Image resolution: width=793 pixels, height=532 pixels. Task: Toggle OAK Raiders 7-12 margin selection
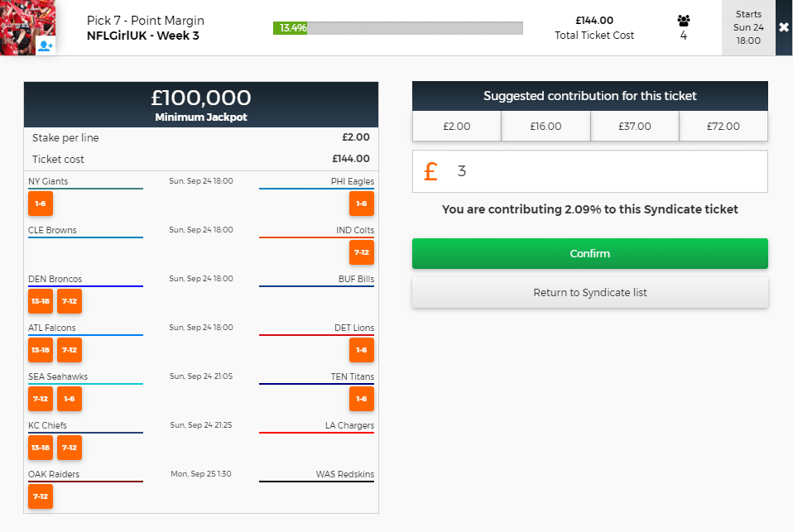(x=41, y=496)
